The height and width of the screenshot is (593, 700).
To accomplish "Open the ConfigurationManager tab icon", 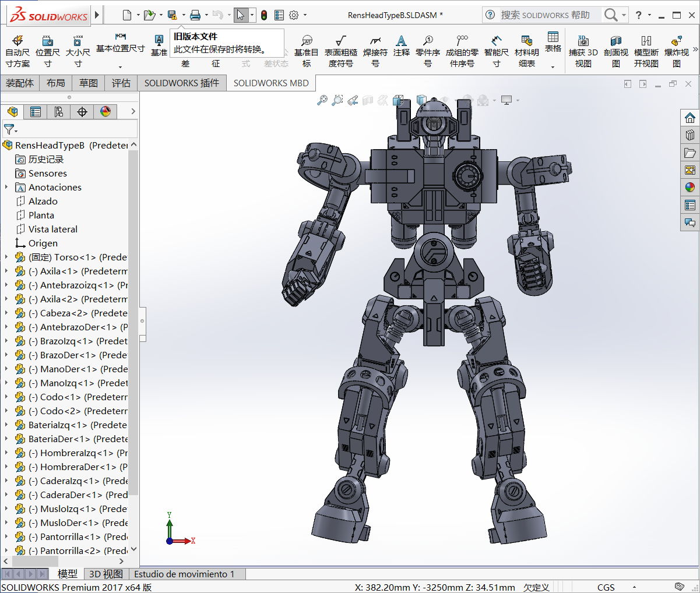I will pos(59,112).
